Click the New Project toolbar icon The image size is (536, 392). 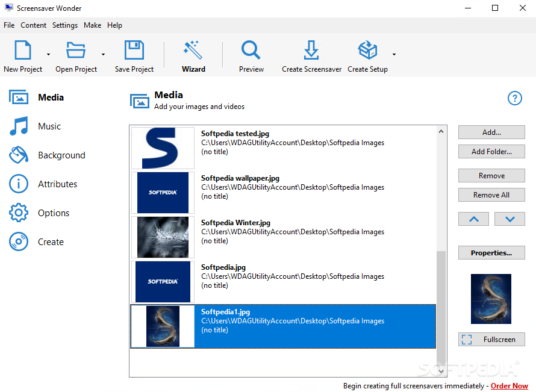click(23, 50)
